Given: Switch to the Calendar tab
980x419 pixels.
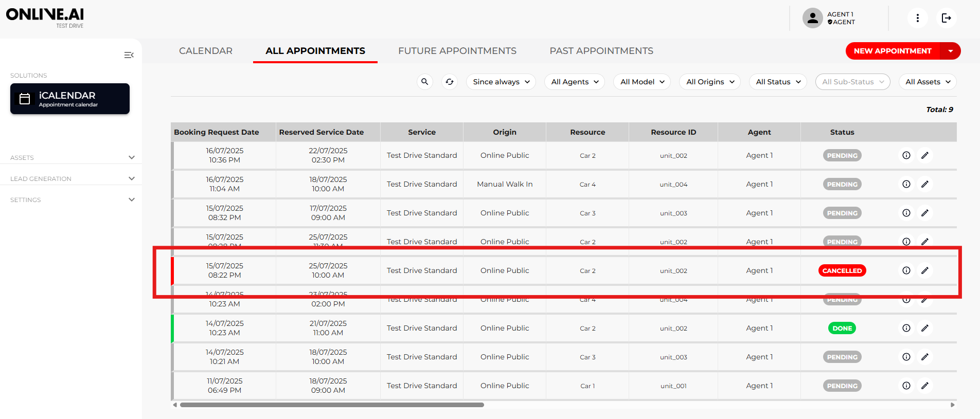Looking at the screenshot, I should pos(205,51).
